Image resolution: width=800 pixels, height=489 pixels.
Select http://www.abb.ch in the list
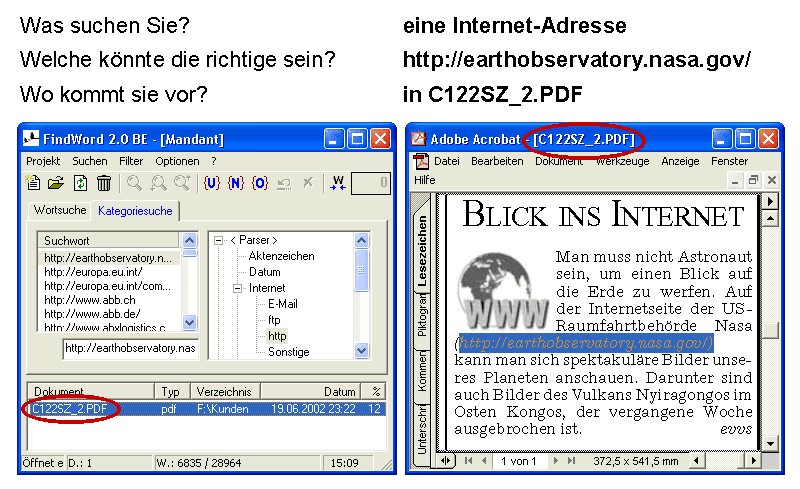[89, 300]
